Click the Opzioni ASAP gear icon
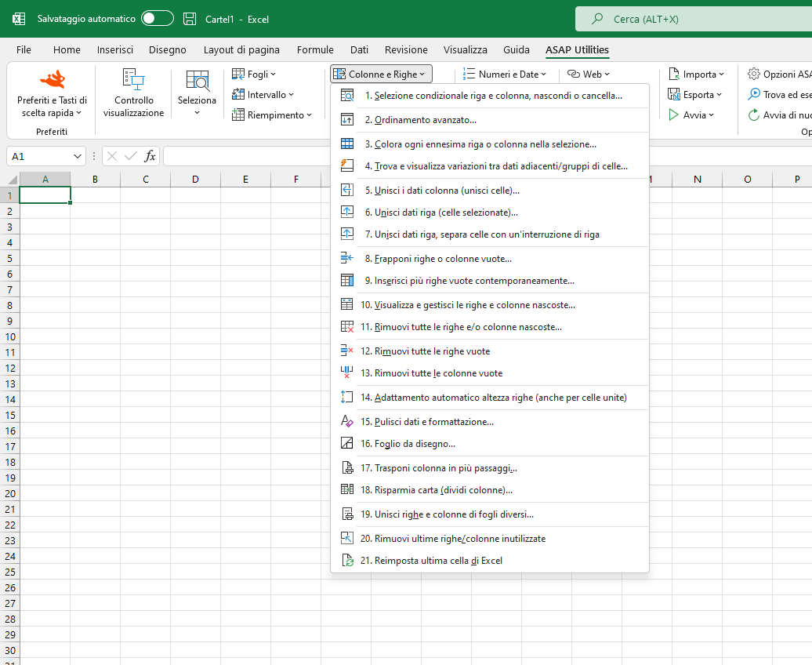This screenshot has height=665, width=812. pyautogui.click(x=754, y=74)
